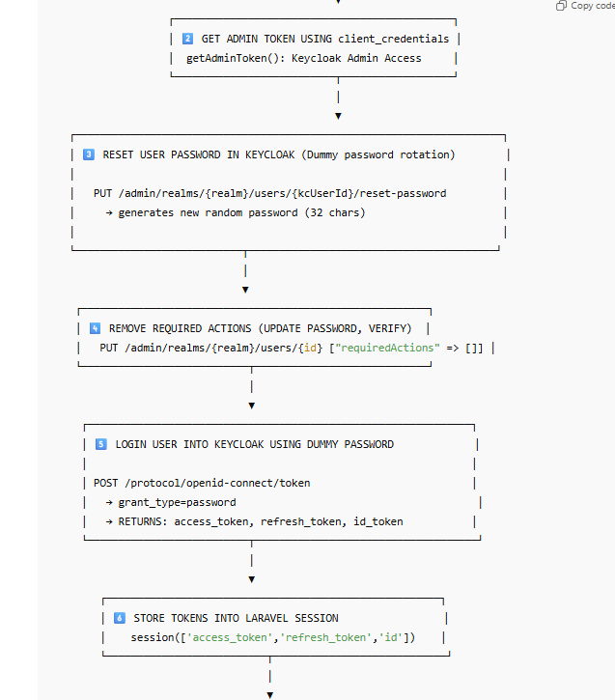Click the PUT reset-password endpoint line
This screenshot has height=700, width=615.
(x=269, y=193)
